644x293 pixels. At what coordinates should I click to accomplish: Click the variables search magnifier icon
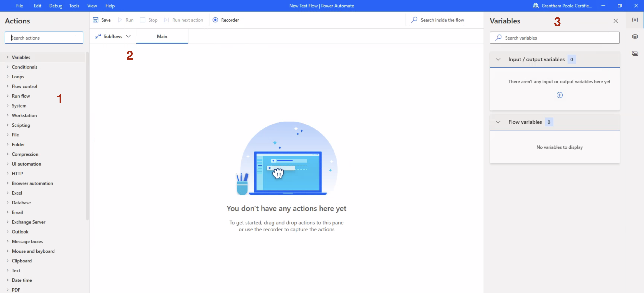(498, 37)
